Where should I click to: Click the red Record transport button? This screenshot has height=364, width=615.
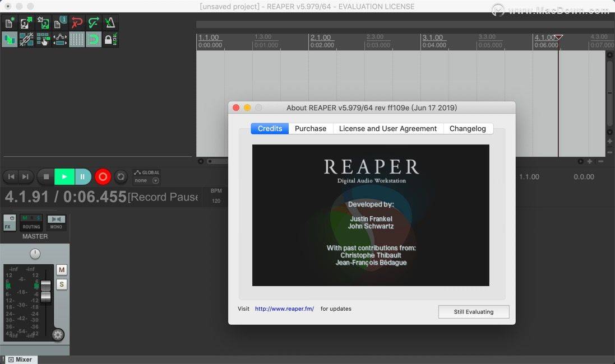[103, 177]
